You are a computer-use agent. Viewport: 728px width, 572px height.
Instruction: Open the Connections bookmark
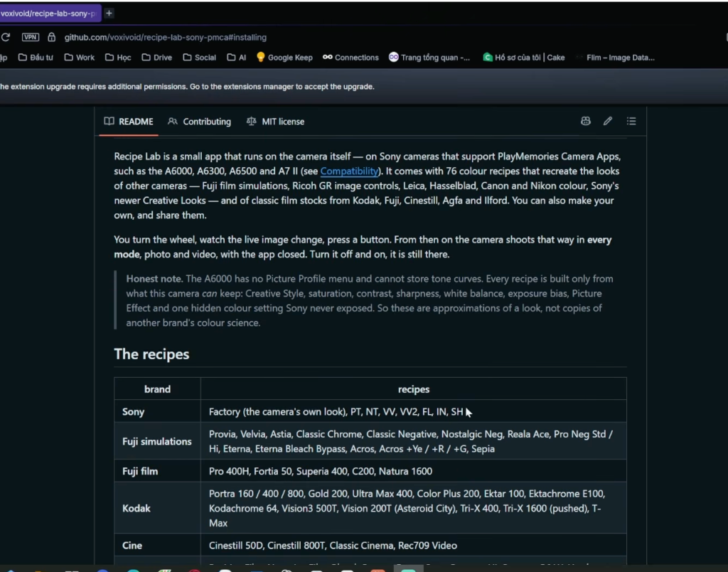350,58
